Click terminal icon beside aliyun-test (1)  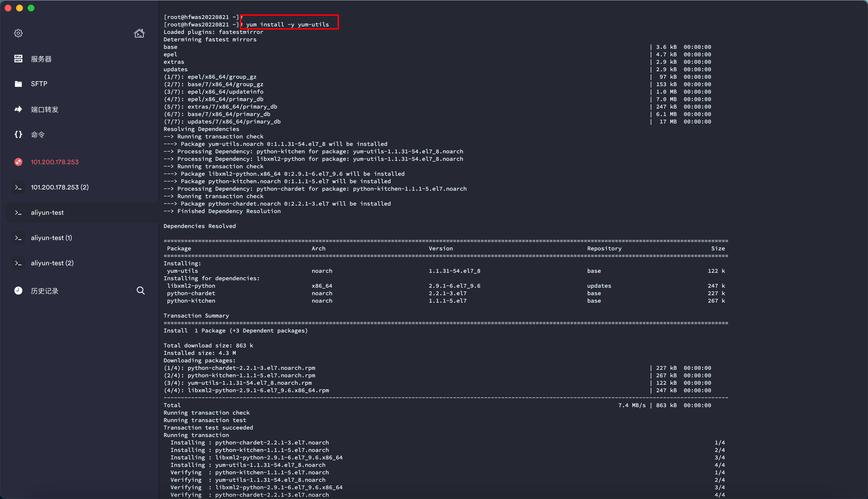click(x=18, y=238)
